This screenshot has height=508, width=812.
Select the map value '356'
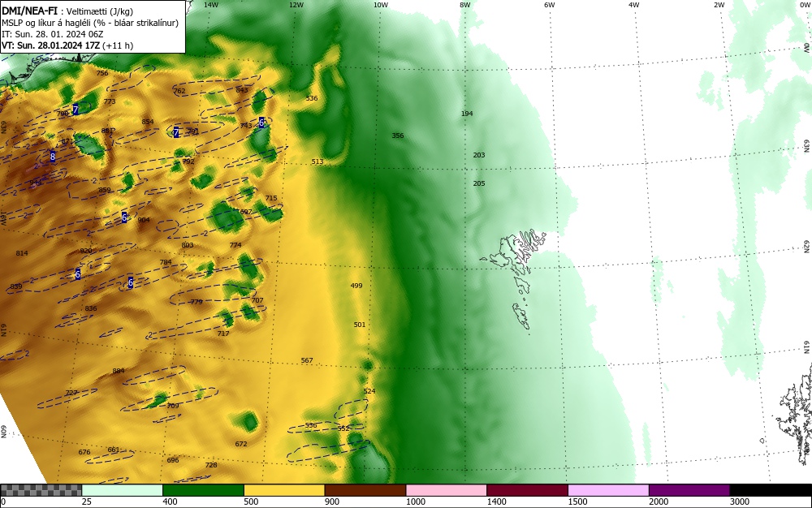pos(398,136)
